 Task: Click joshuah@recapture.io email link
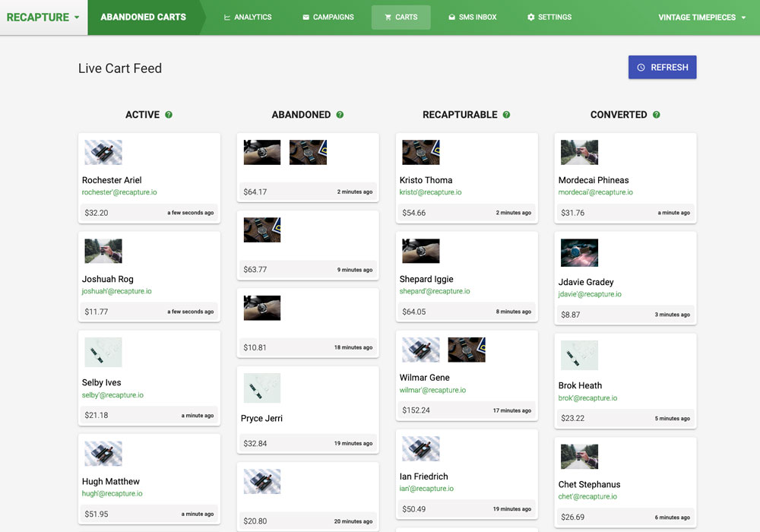coord(117,291)
